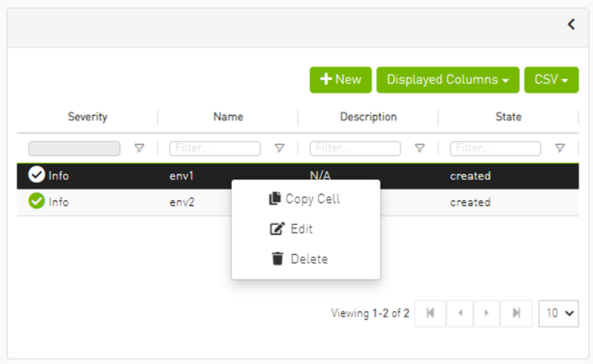
Task: Click the Severity column filter funnel icon
Action: pyautogui.click(x=139, y=148)
